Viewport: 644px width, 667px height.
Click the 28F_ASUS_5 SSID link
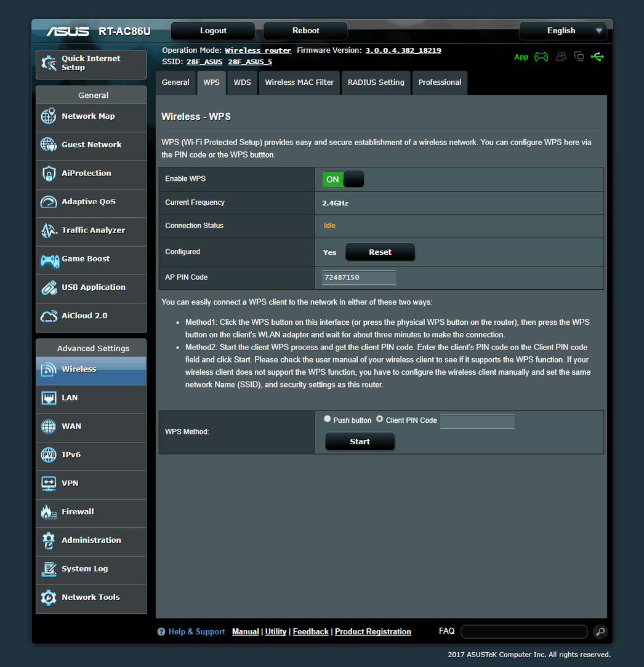[x=250, y=62]
